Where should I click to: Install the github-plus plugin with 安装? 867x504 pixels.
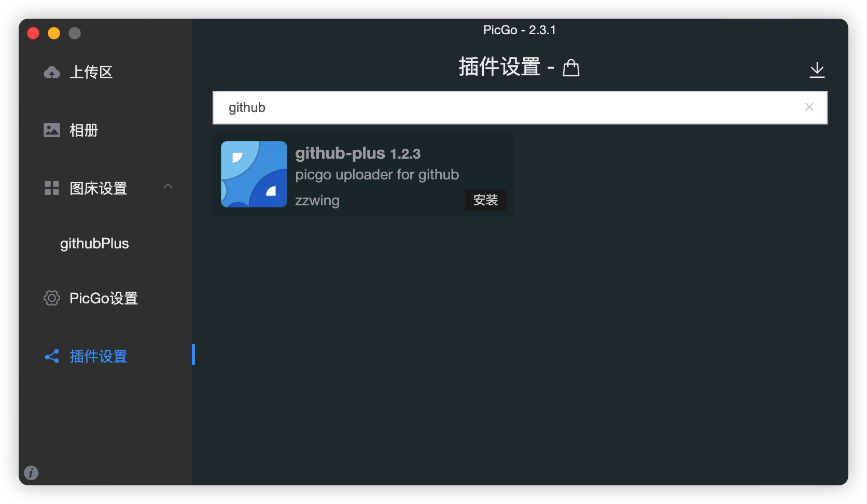pos(485,200)
